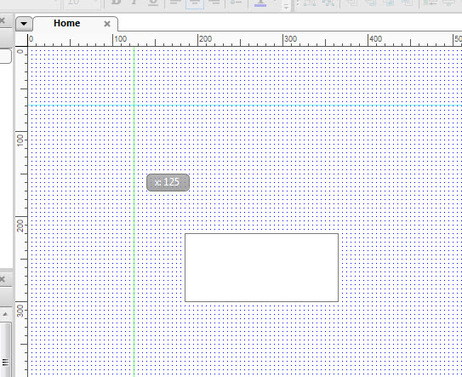The height and width of the screenshot is (377, 462).
Task: Select the highlighted center text alignment
Action: coord(195,3)
